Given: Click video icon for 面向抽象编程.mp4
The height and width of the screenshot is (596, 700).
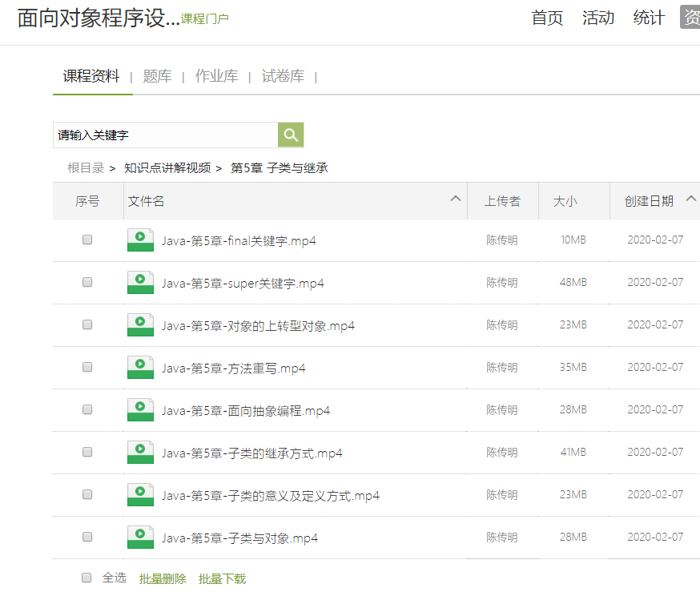Looking at the screenshot, I should click(140, 409).
